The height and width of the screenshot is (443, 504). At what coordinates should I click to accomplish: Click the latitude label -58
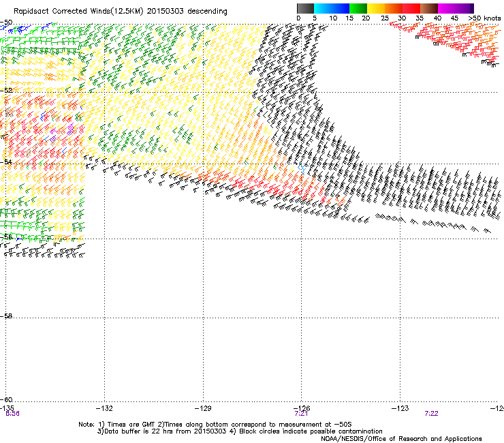6,316
